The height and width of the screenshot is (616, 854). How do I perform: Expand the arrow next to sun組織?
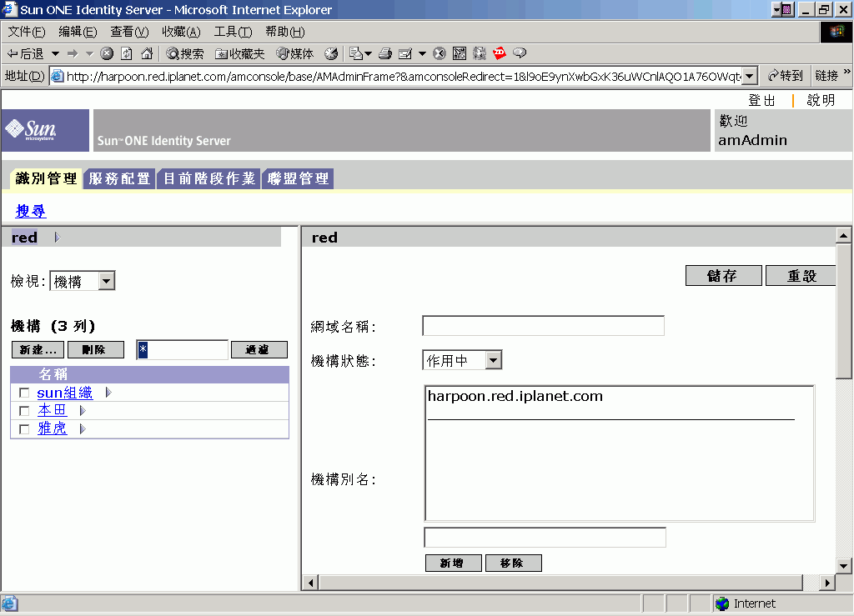click(108, 393)
